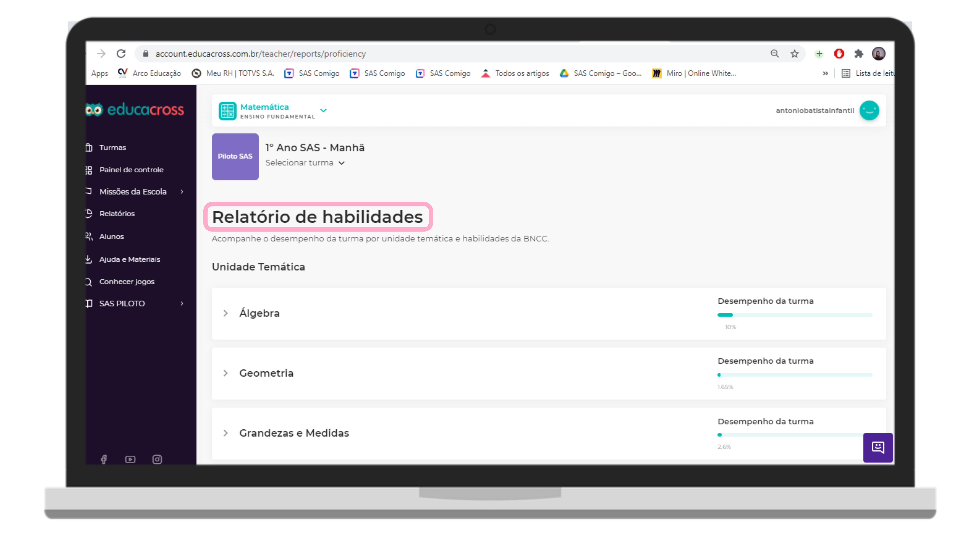980x551 pixels.
Task: Open the extensions puzzle piece icon
Action: click(859, 54)
